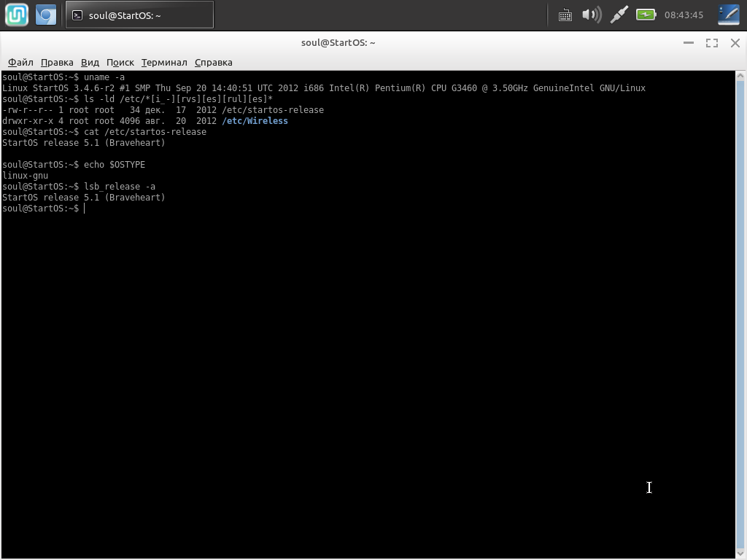Click the /etc/startos-release listing path
Screen dimensions: 747x560
click(273, 110)
